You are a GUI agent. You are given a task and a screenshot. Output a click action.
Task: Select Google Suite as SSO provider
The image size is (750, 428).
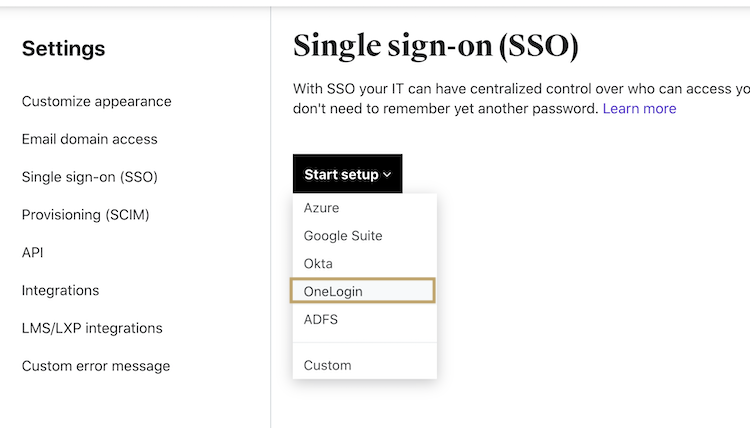(343, 236)
